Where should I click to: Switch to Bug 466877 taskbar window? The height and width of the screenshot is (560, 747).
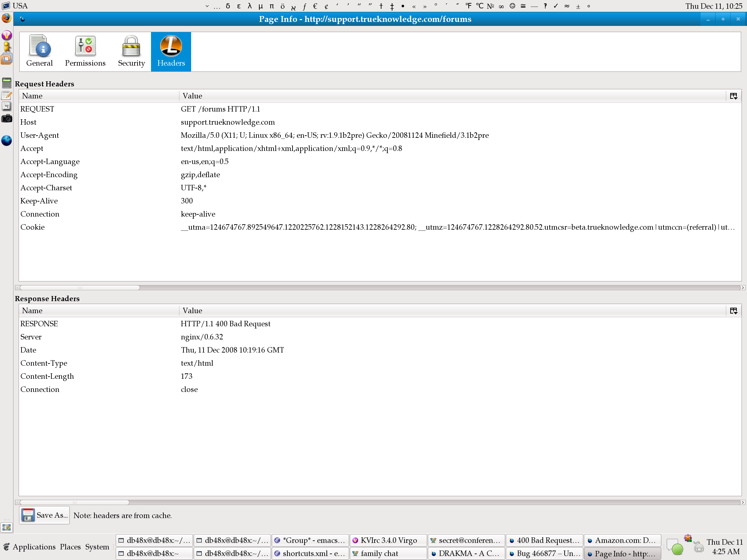pyautogui.click(x=544, y=553)
